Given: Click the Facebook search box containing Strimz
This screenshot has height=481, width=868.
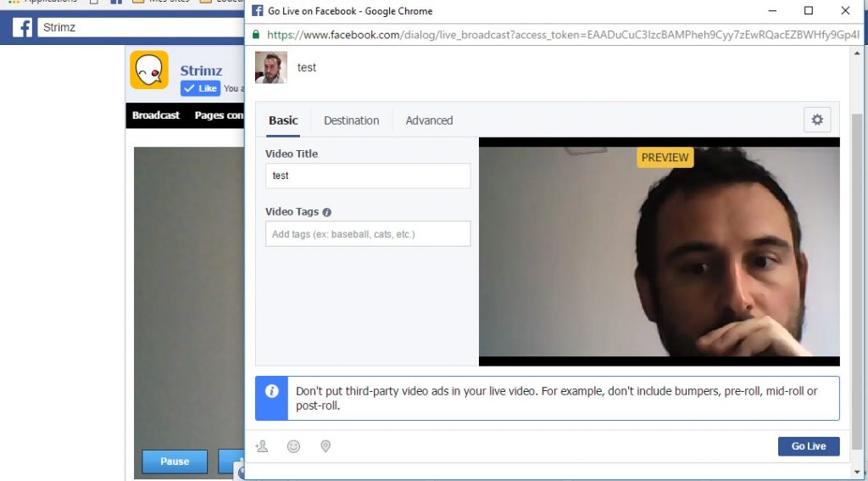Looking at the screenshot, I should (142, 27).
